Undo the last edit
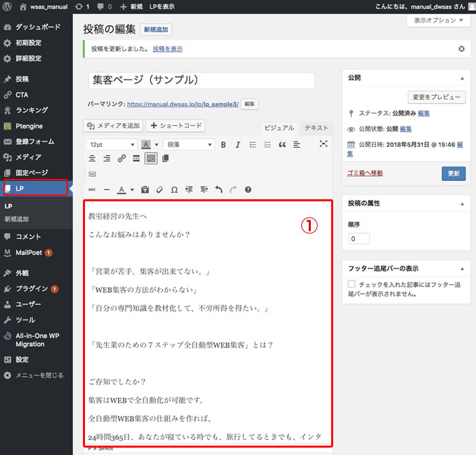The width and height of the screenshot is (476, 455). coord(218,190)
